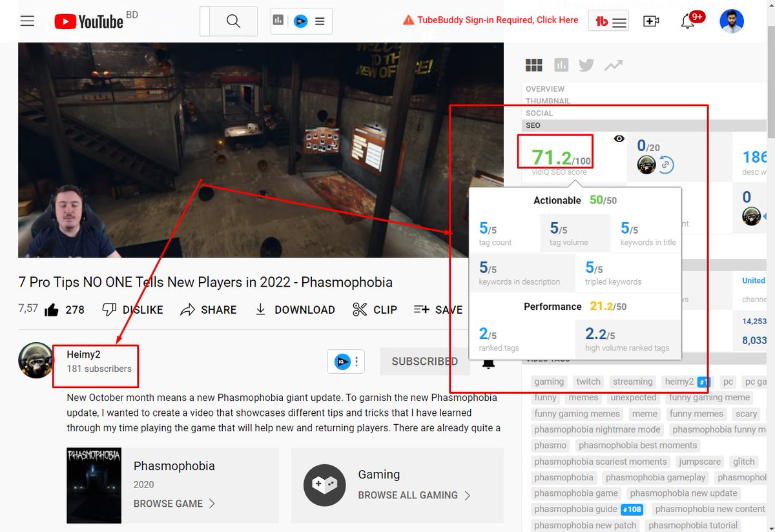Click BROWSE ALL GAMING link
This screenshot has height=532, width=775.
tap(415, 495)
